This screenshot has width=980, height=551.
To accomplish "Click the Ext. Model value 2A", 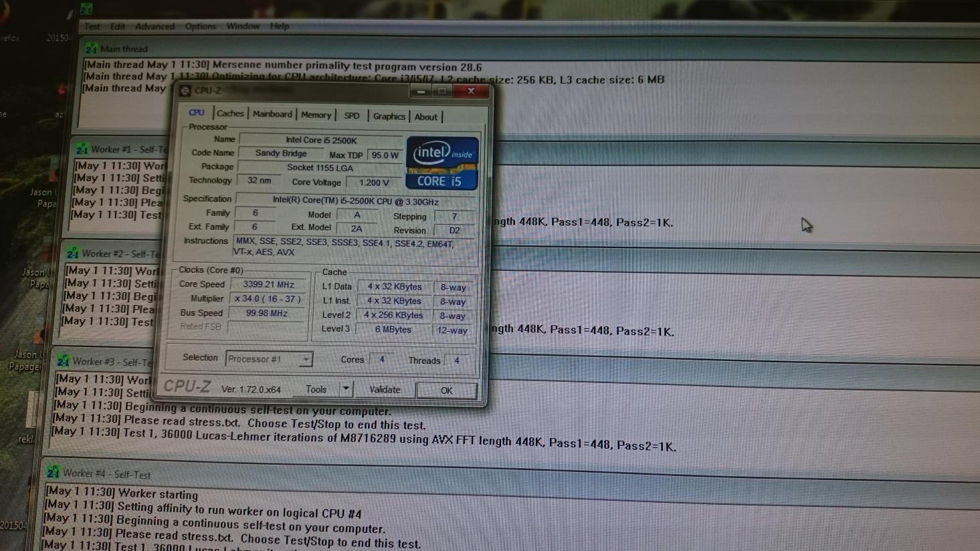I will tap(357, 229).
